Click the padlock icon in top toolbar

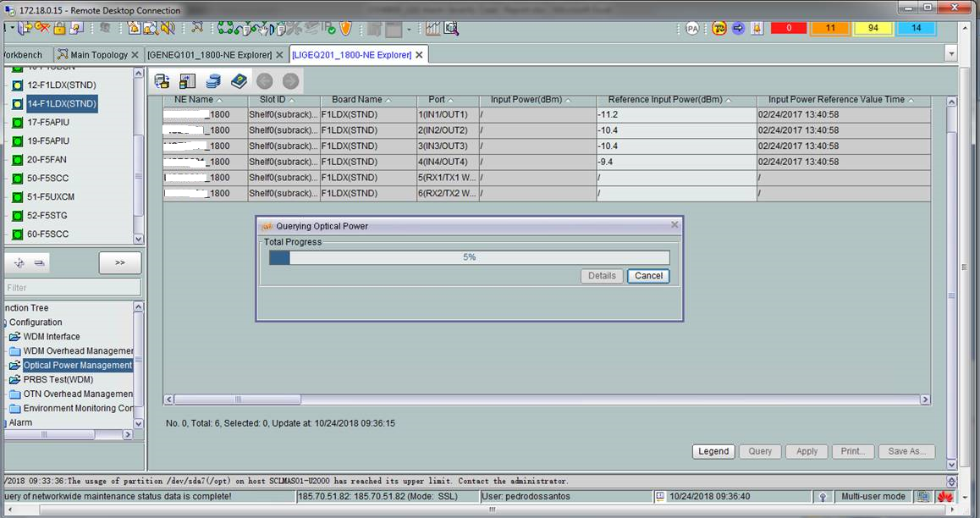tap(60, 28)
